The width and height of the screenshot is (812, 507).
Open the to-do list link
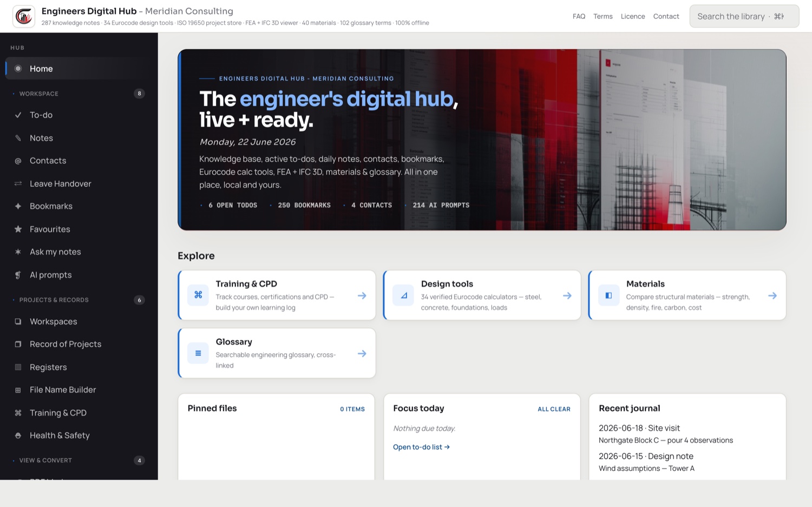421,447
